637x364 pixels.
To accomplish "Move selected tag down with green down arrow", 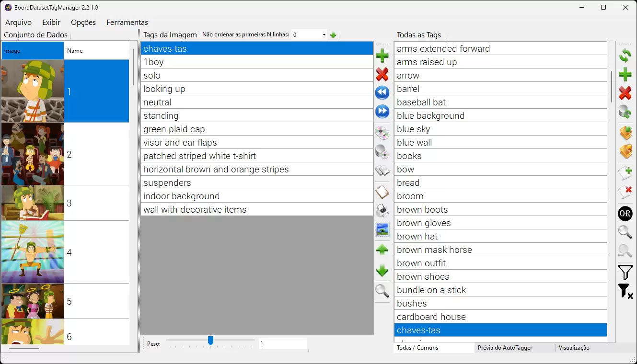I will click(382, 271).
